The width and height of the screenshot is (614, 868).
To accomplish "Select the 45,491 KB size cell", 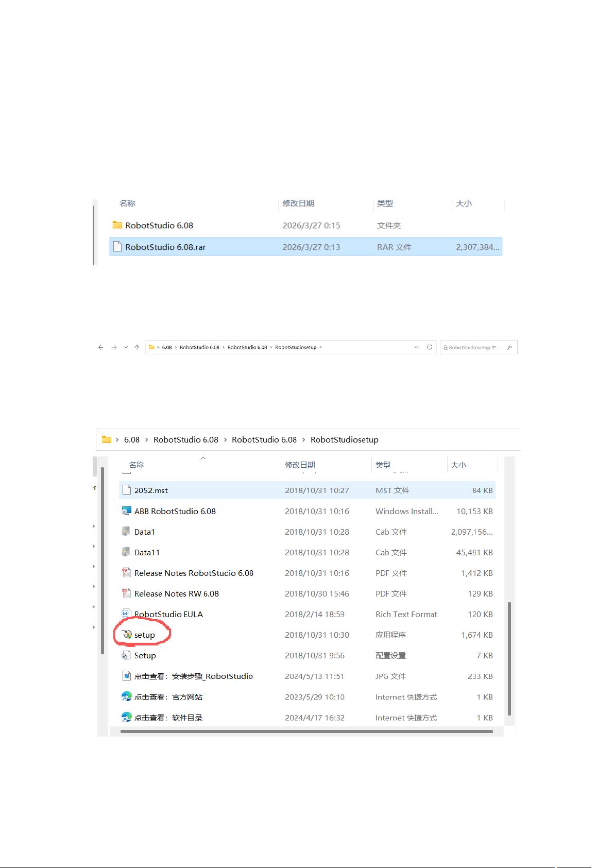I will click(474, 552).
